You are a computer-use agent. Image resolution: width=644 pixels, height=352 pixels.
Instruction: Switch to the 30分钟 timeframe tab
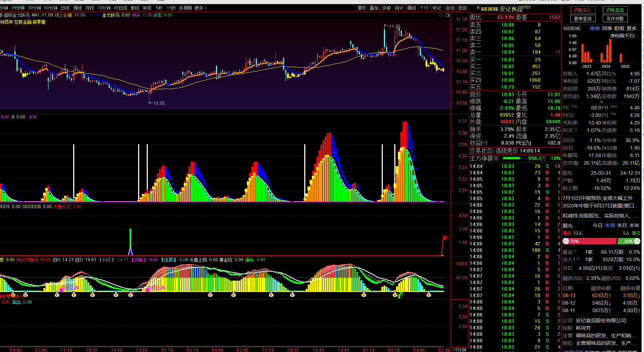pyautogui.click(x=34, y=8)
